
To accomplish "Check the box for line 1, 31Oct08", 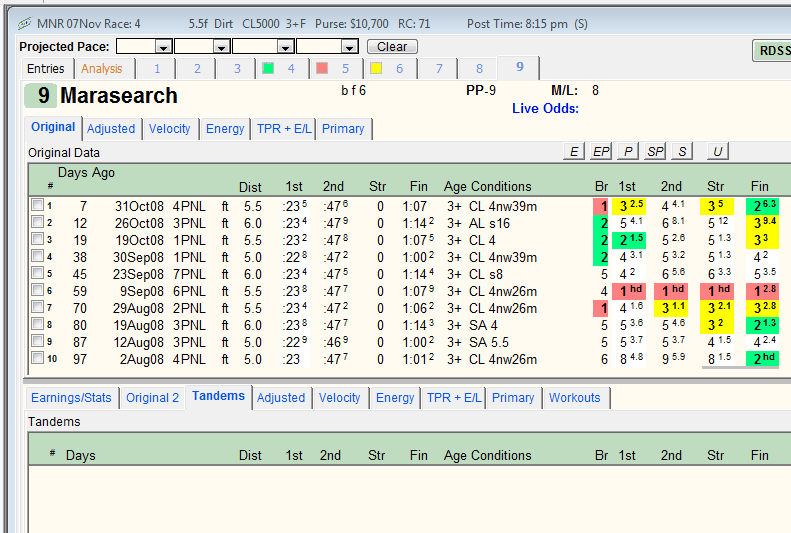I will (37, 205).
